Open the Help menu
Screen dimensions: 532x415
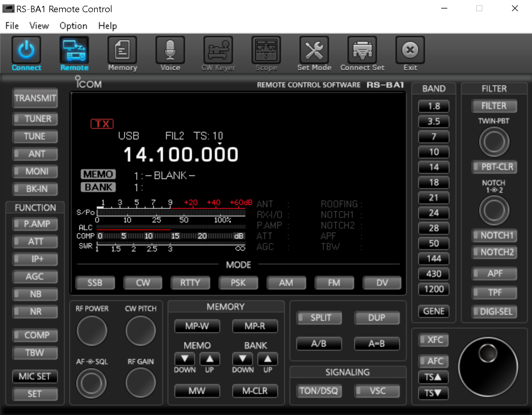107,26
